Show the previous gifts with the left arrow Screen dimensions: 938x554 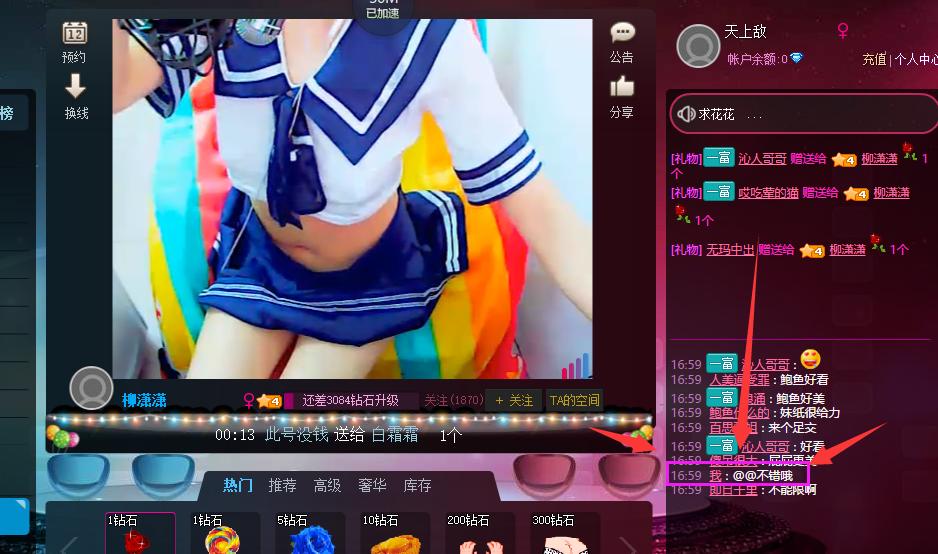coord(69,544)
